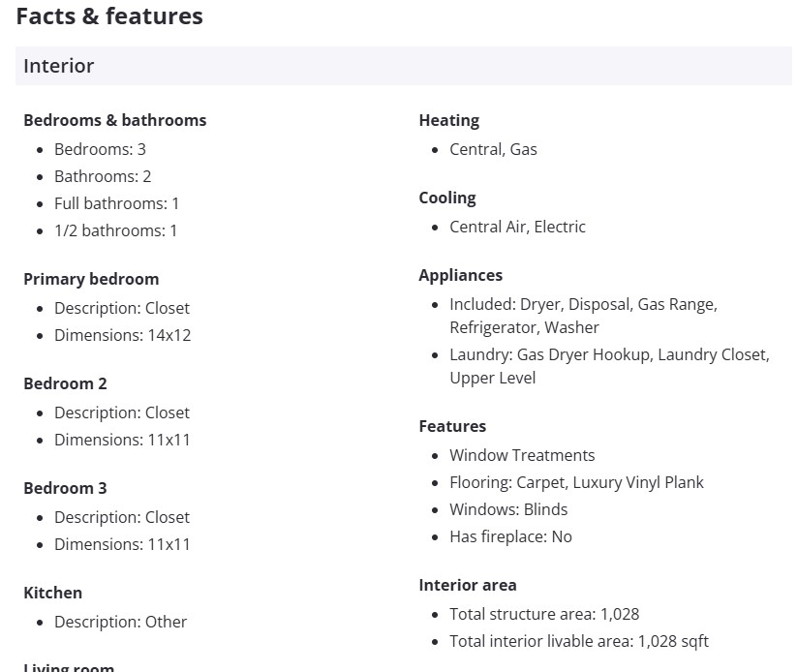This screenshot has width=797, height=672.
Task: Select the Appliances heading
Action: [x=460, y=275]
